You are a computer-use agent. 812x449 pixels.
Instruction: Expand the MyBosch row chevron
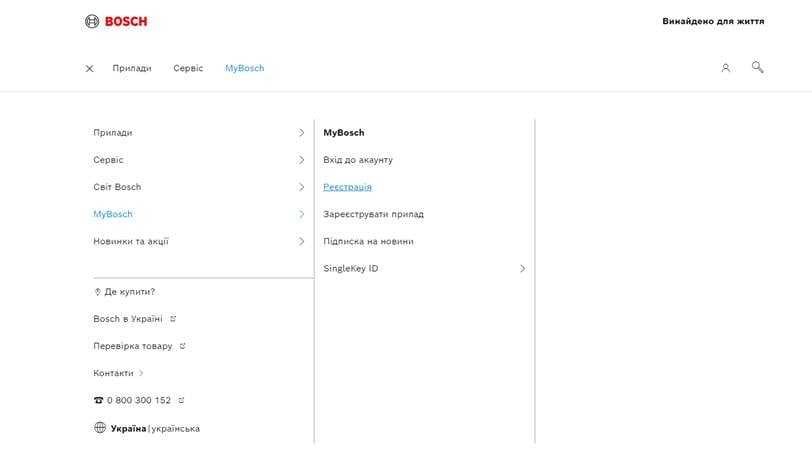click(x=301, y=214)
